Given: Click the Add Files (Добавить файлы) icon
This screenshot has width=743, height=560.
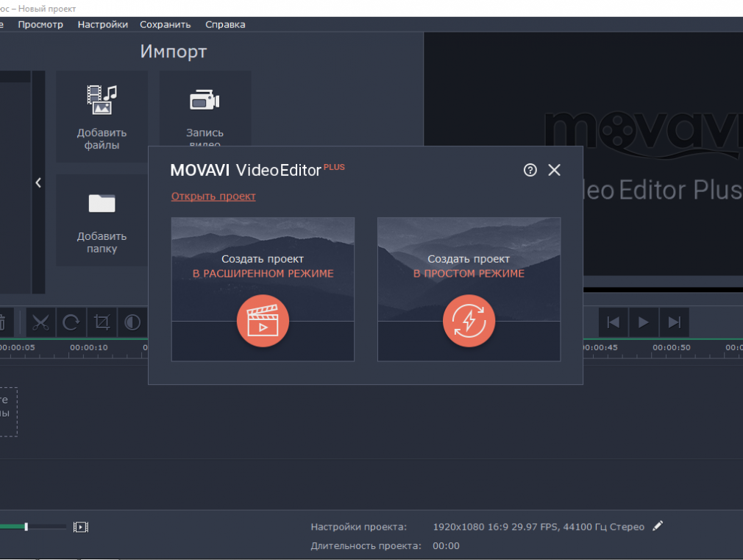Looking at the screenshot, I should (x=102, y=100).
